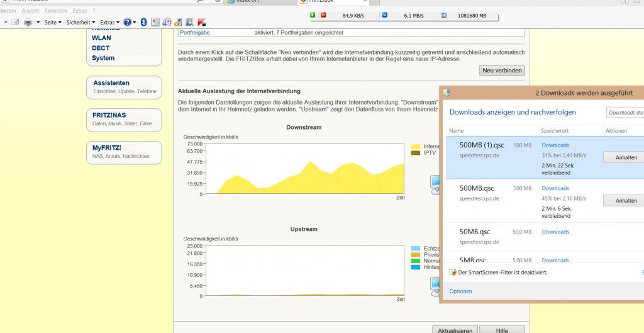Click the Aktionen column header
Screen dimensions: 644x333
pos(616,131)
